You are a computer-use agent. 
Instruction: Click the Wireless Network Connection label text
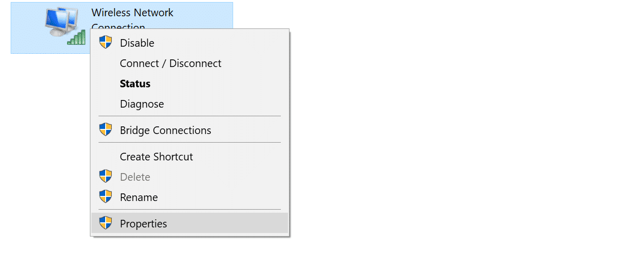coord(133,13)
